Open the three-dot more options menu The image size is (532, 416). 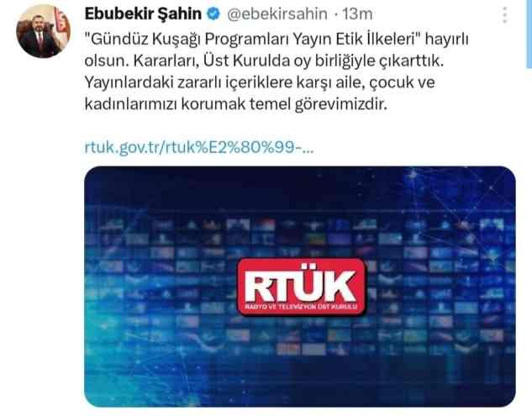click(x=505, y=14)
